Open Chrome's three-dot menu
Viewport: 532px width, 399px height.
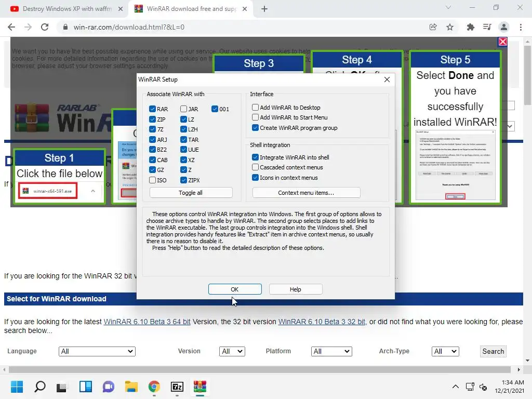point(521,27)
